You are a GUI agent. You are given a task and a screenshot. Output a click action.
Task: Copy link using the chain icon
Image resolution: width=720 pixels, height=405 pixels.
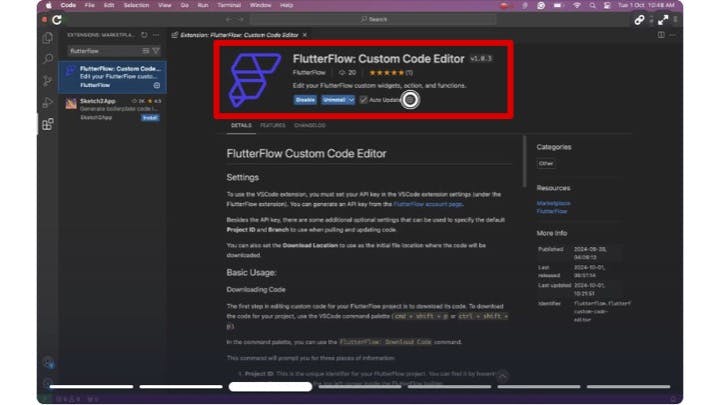click(x=639, y=20)
